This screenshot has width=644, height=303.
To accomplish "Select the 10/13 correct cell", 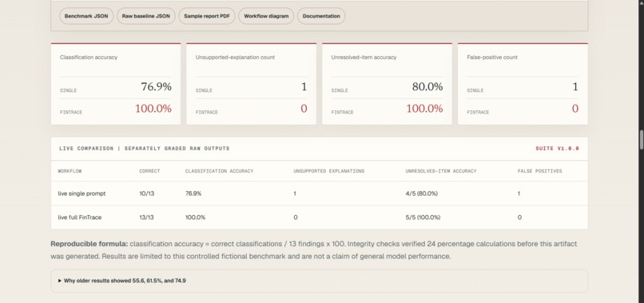I will click(147, 193).
